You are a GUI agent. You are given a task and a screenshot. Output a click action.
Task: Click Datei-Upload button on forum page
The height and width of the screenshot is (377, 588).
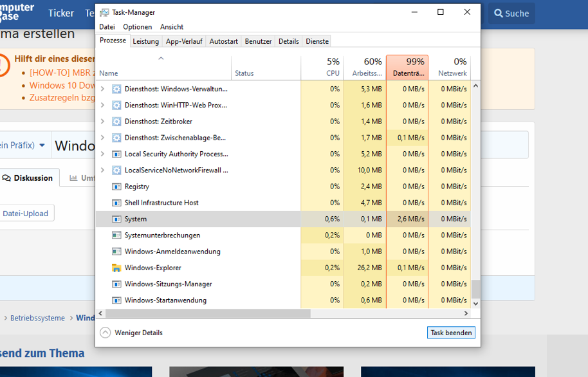(26, 213)
